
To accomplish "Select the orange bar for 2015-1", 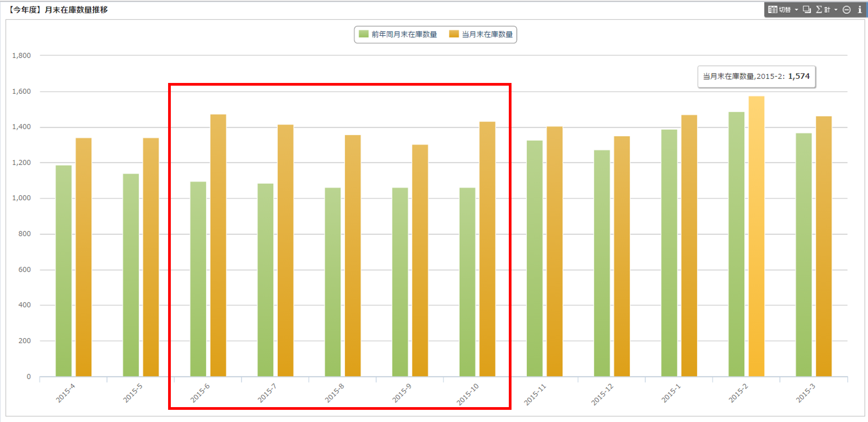I will [689, 246].
